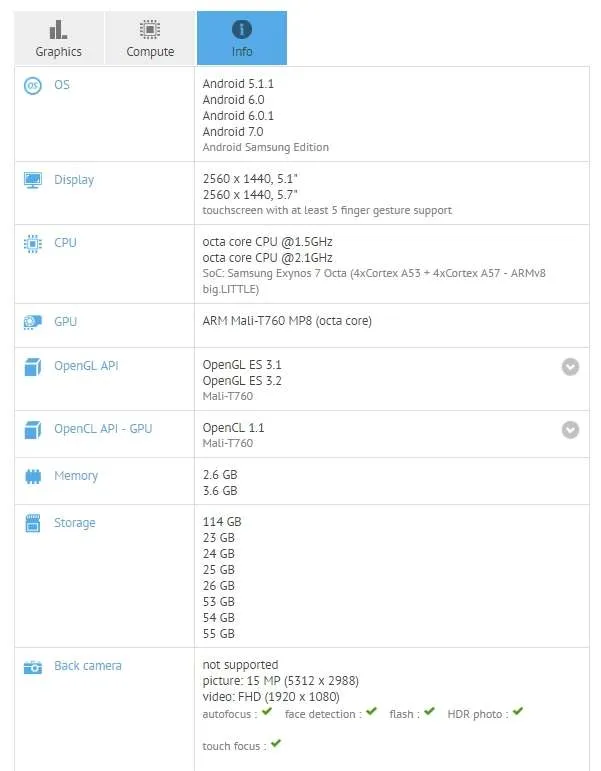Click the Back camera label
Screen dimensions: 601x771
tap(88, 666)
